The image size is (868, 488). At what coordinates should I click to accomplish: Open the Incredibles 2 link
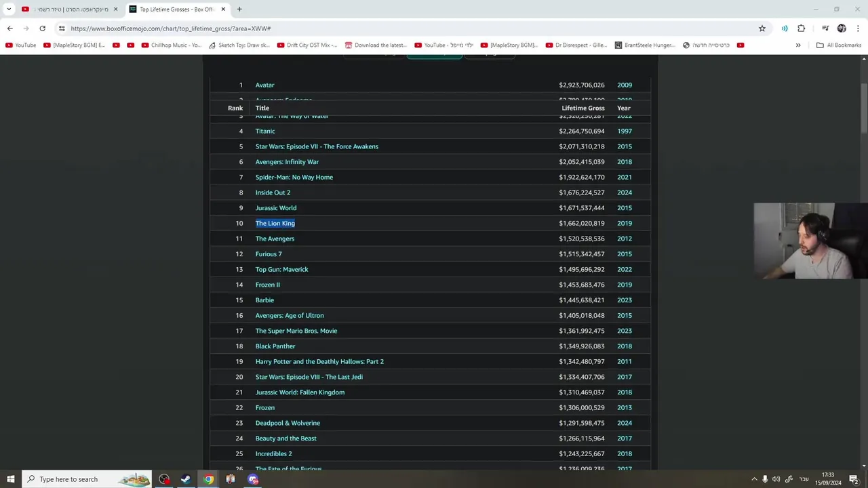pyautogui.click(x=273, y=453)
